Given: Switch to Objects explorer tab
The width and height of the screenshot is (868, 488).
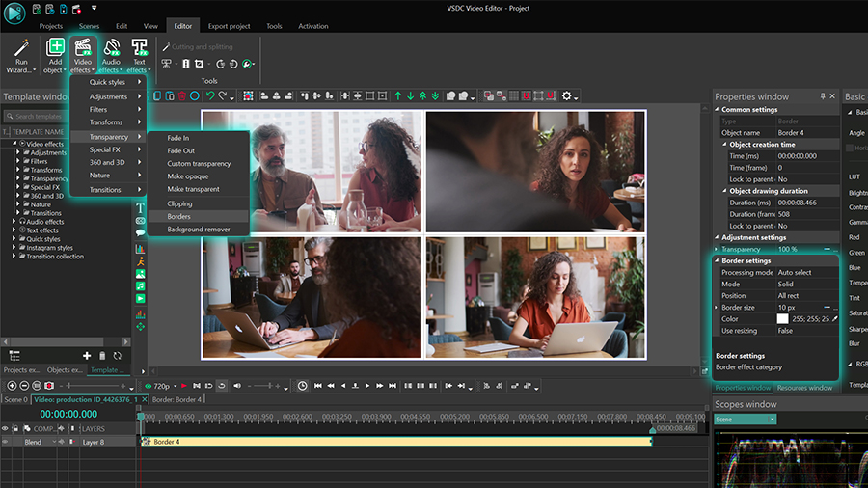Looking at the screenshot, I should pyautogui.click(x=65, y=370).
